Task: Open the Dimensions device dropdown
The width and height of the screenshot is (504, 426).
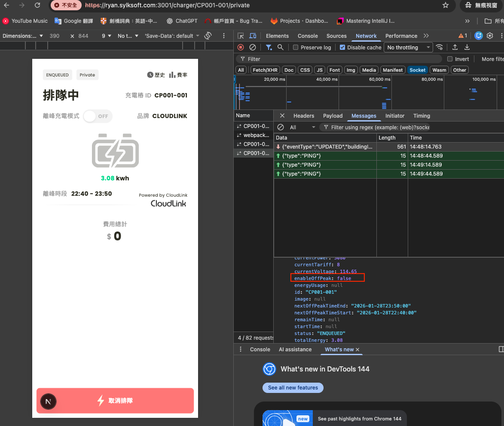Action: tap(23, 36)
